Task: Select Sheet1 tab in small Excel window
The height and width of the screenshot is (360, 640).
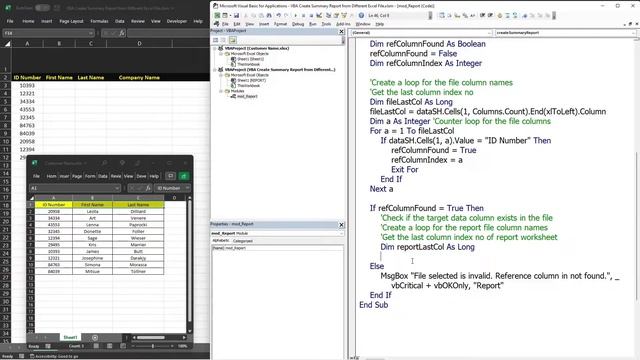Action: [70, 337]
